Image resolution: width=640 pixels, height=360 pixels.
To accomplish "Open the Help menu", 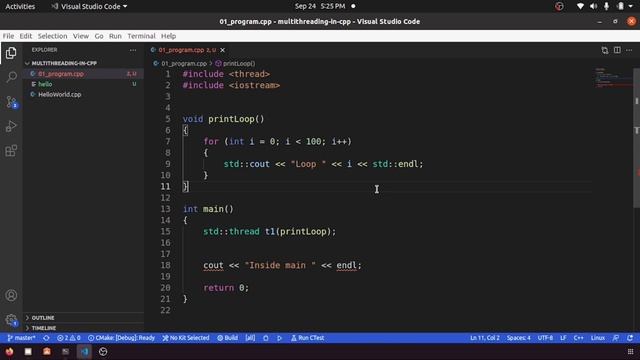I will pyautogui.click(x=168, y=36).
